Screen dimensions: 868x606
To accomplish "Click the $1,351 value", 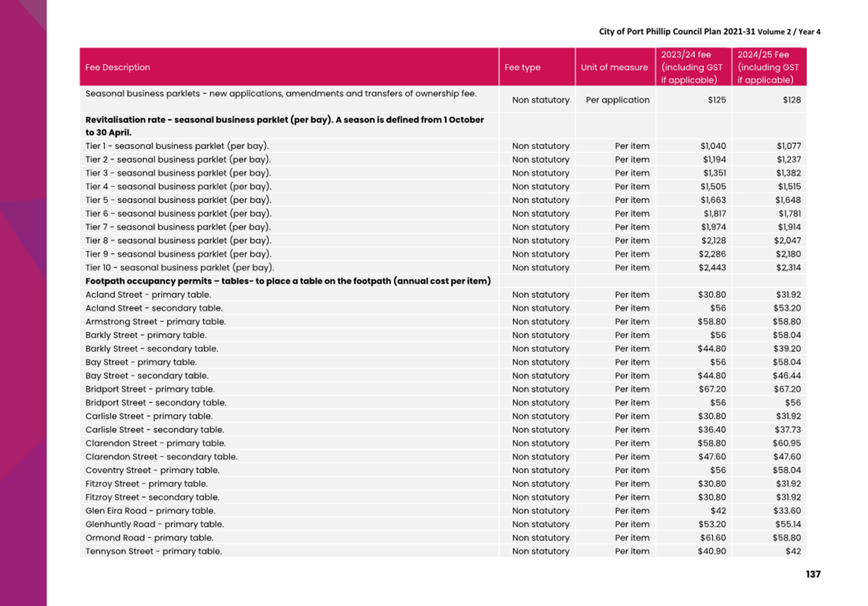I will click(x=715, y=173).
